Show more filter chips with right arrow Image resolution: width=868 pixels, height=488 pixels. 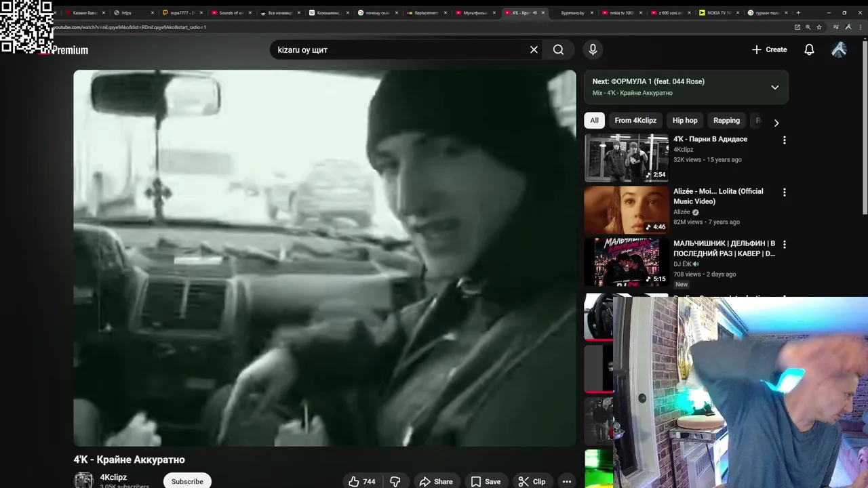click(x=776, y=123)
